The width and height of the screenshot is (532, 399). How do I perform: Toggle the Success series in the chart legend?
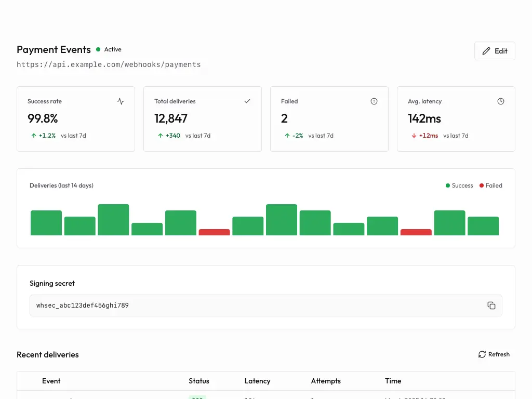[459, 185]
